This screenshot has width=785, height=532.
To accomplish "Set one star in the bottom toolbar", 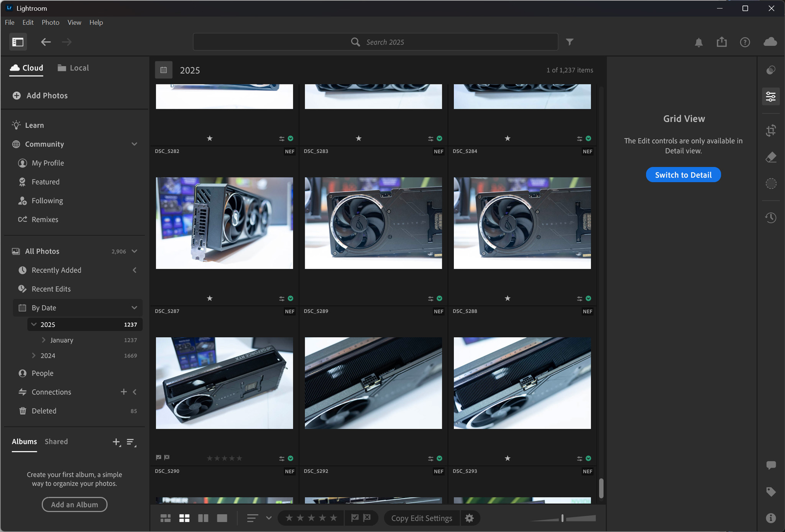I will pyautogui.click(x=289, y=518).
